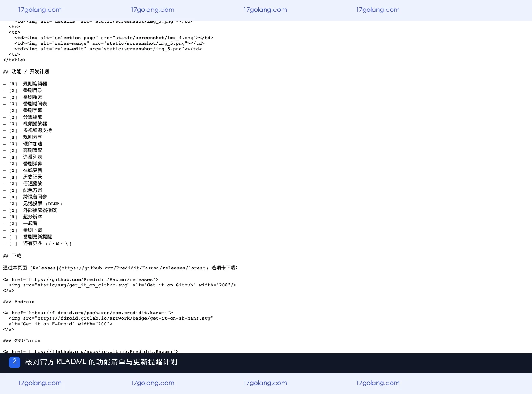The height and width of the screenshot is (394, 532).
Task: Click the "分集播放" feature line
Action: pyautogui.click(x=23, y=117)
